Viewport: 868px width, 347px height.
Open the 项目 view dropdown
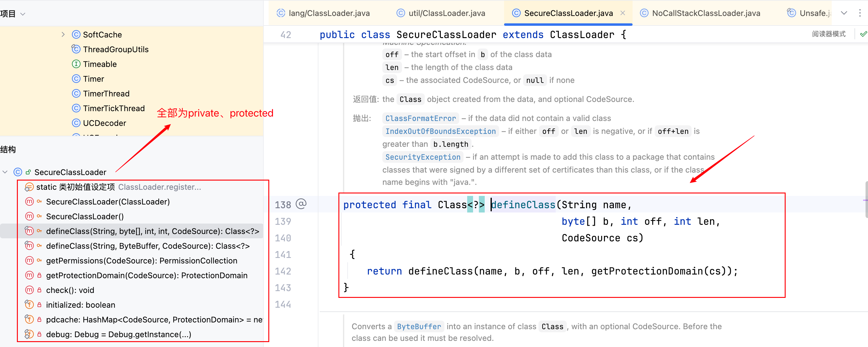(x=22, y=14)
